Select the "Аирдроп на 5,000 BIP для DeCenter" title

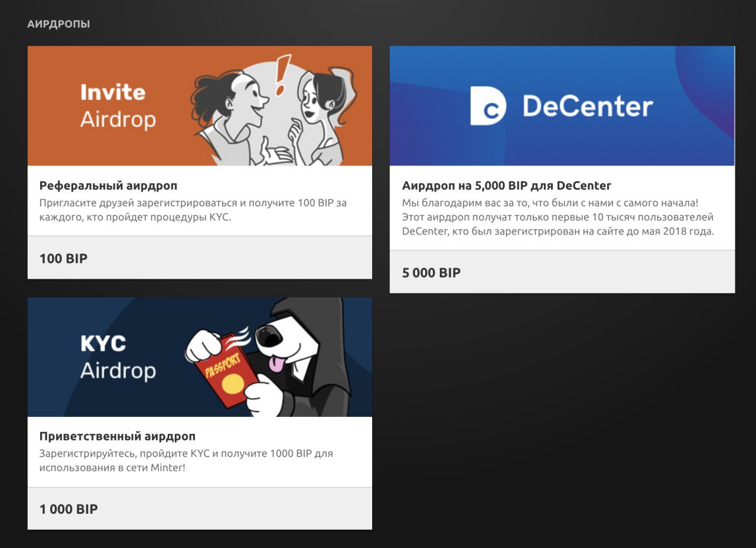pyautogui.click(x=507, y=185)
